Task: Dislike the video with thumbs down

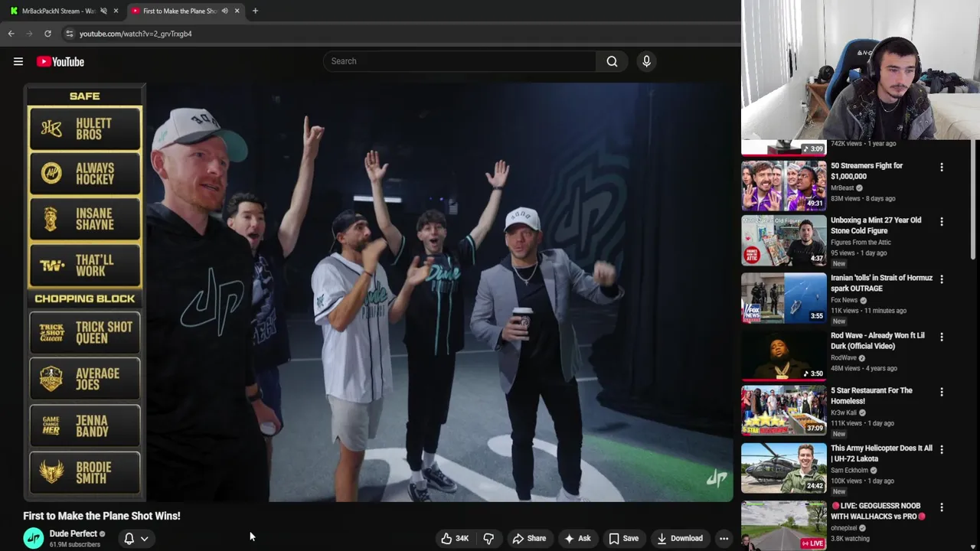Action: [488, 539]
